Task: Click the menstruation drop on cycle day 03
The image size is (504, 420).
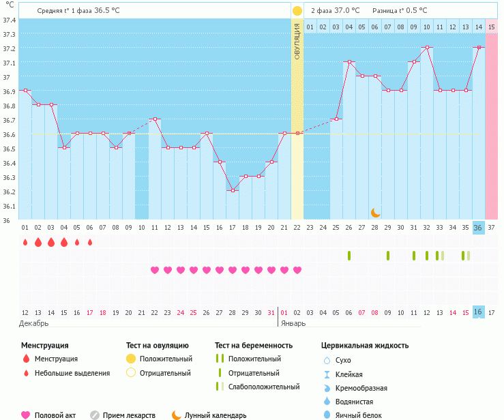Action: click(51, 242)
